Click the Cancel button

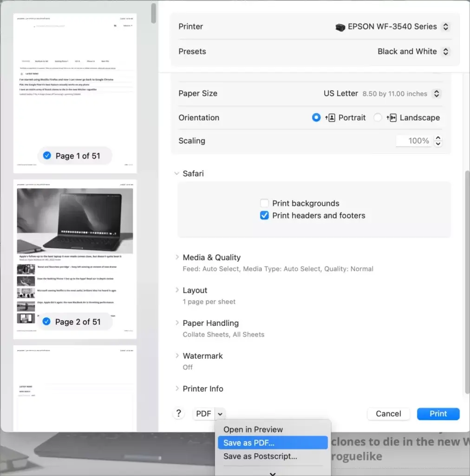[x=388, y=414]
